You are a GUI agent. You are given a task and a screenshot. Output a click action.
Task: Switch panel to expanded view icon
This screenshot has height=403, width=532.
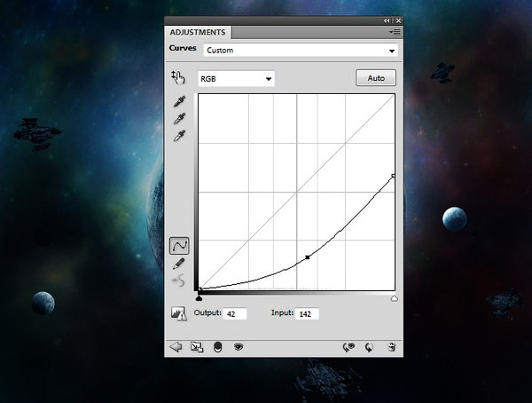[197, 347]
